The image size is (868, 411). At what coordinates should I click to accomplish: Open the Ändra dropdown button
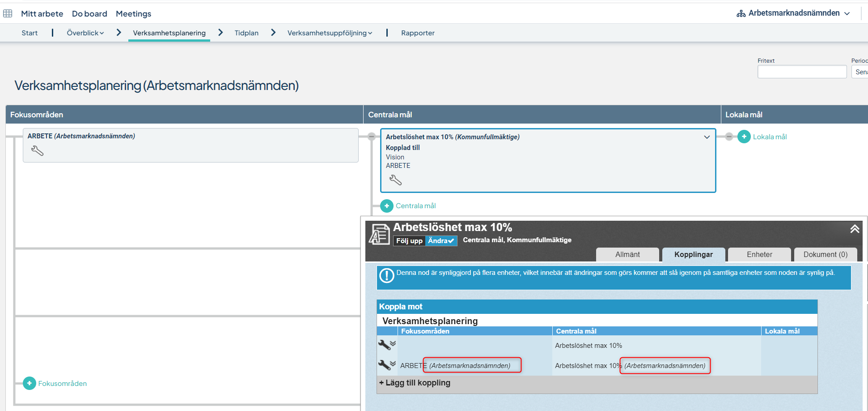pyautogui.click(x=441, y=241)
